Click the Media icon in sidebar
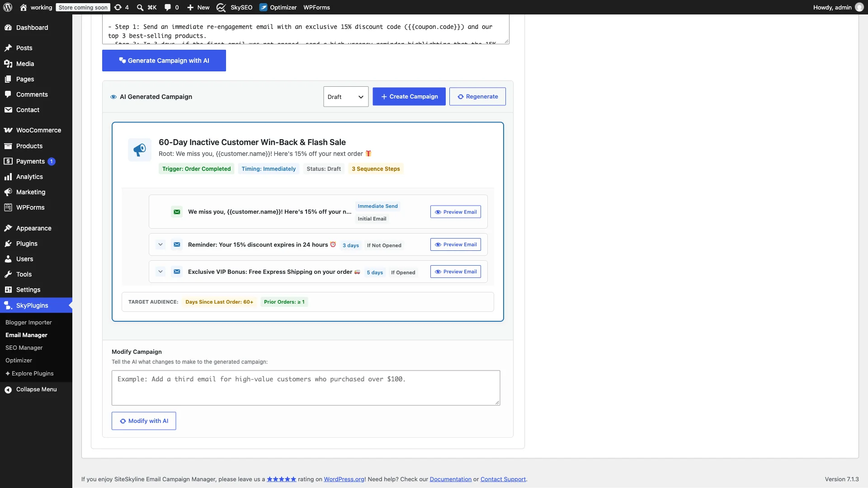The image size is (868, 488). point(8,64)
